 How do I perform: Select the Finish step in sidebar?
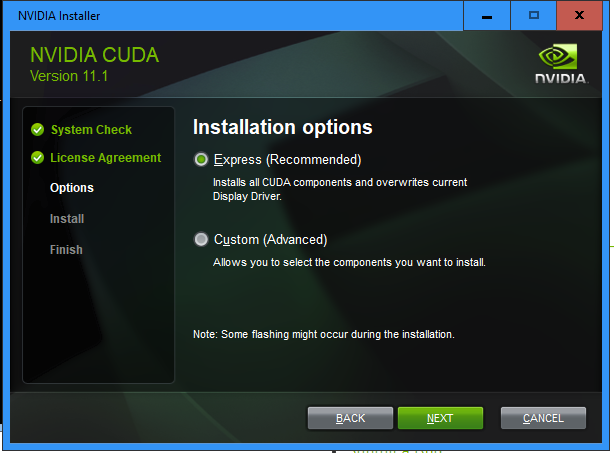tap(66, 249)
